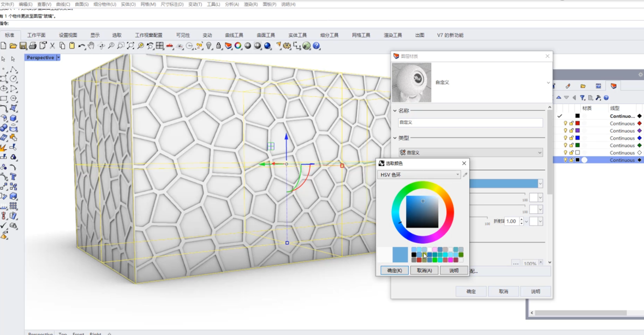Open the 自定义 material type dropdown
Viewport: 644px width, 335px height.
(470, 152)
